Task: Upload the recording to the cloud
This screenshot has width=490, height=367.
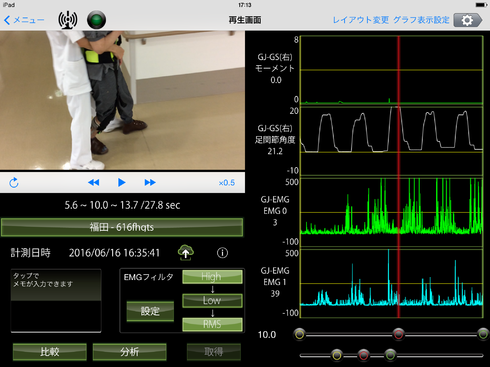Action: click(186, 253)
